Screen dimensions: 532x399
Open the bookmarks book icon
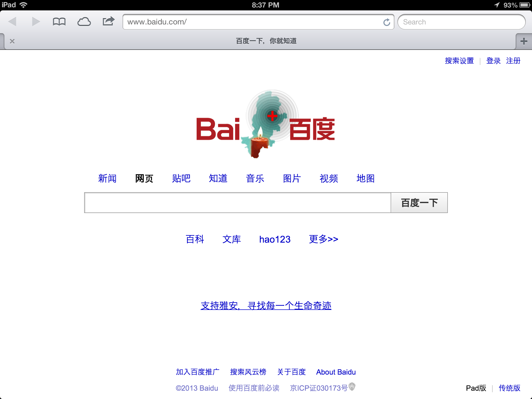[x=59, y=22]
